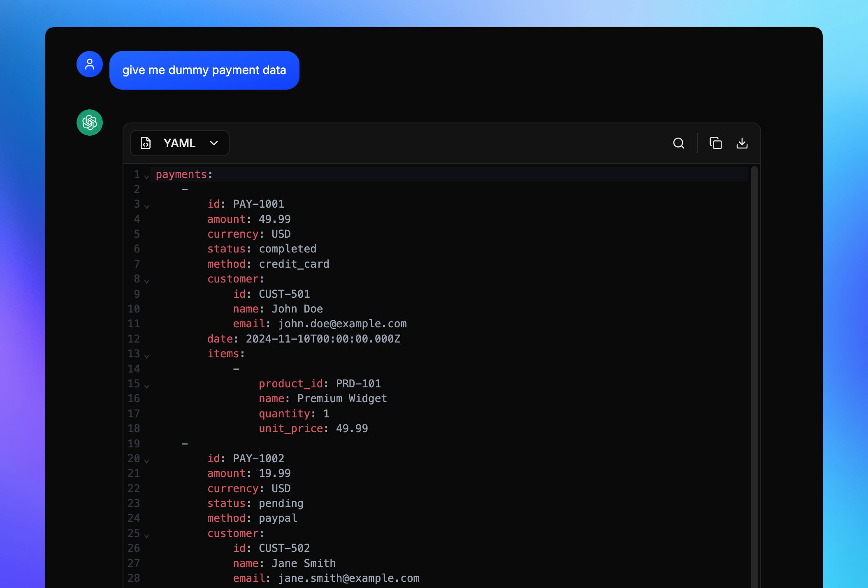Collapse fold arrow at line 3
The image size is (868, 588).
tap(146, 206)
